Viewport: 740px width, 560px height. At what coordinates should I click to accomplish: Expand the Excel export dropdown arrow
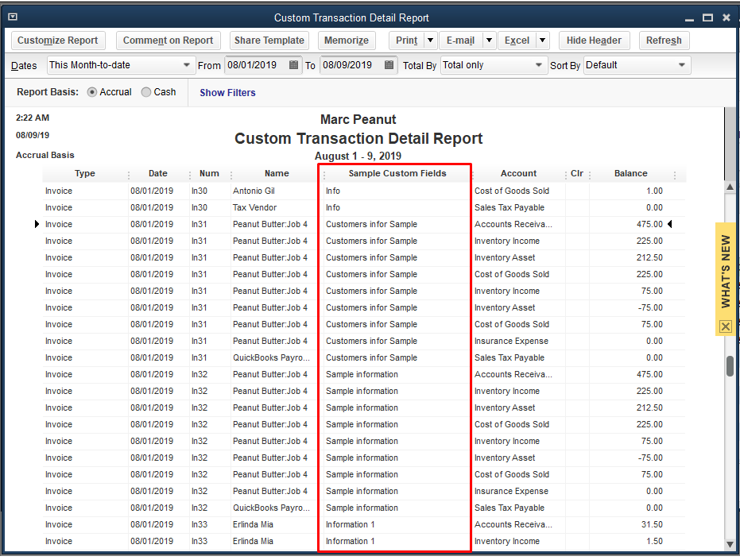(542, 41)
